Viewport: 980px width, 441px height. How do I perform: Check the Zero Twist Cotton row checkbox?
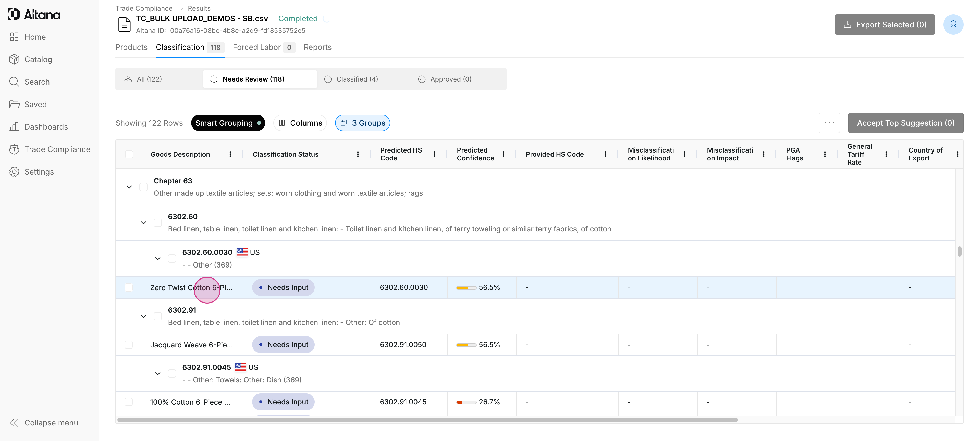coord(129,287)
